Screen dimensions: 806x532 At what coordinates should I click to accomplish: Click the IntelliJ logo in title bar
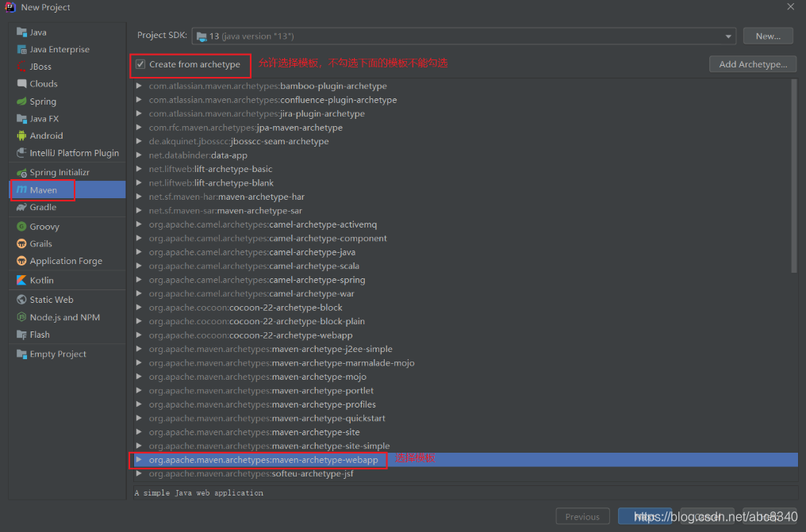(10, 7)
